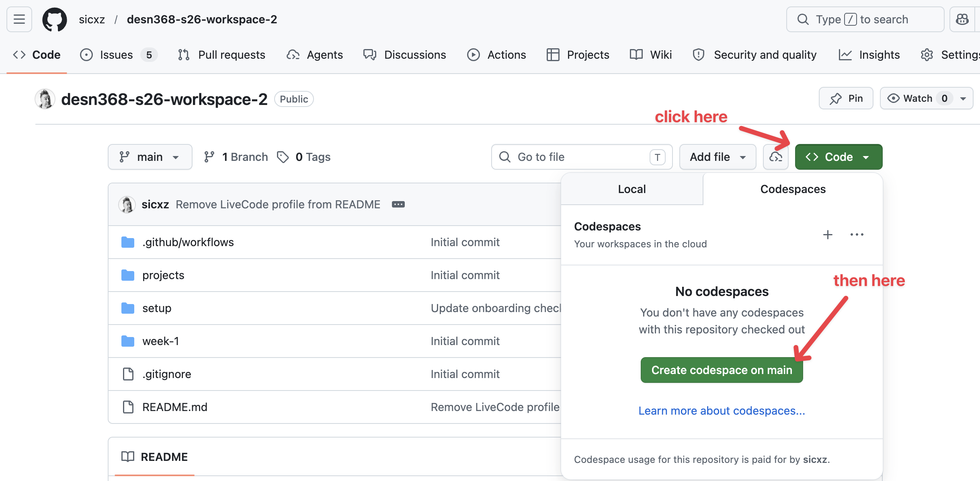Open the hamburger navigation menu

click(x=19, y=19)
